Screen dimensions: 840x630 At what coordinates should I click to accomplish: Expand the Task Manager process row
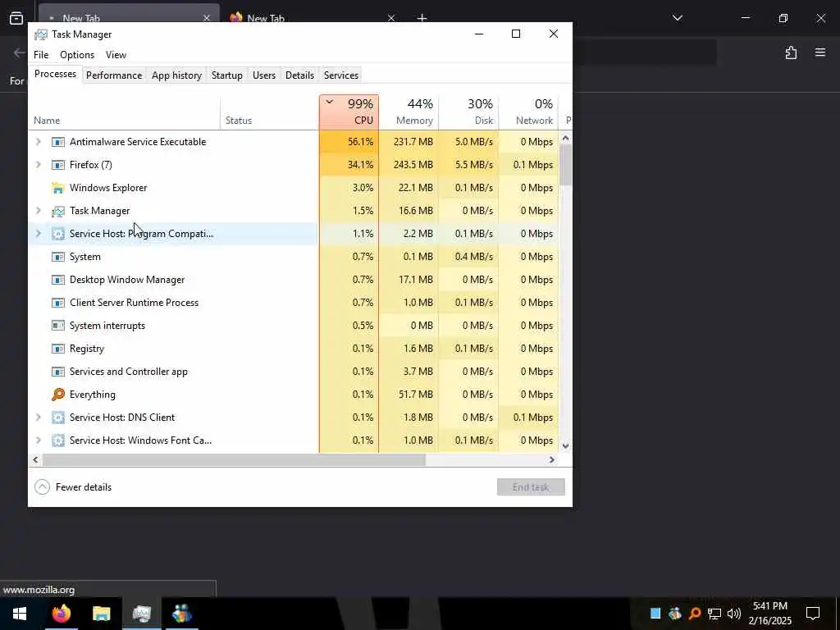[38, 211]
